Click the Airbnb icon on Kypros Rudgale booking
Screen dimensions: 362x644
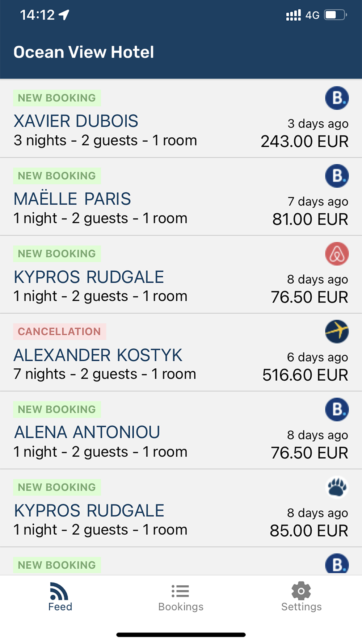click(337, 254)
